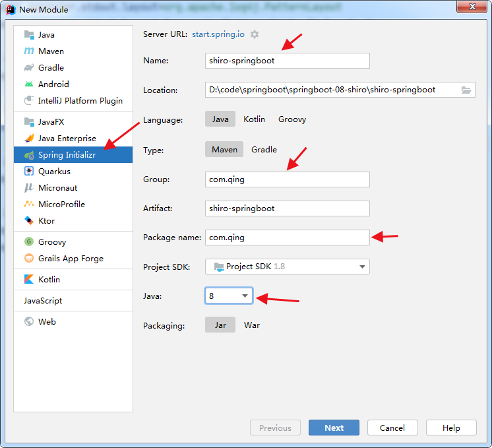Open the start.spring.io server link
Screen dimensions: 492x448
[x=218, y=34]
